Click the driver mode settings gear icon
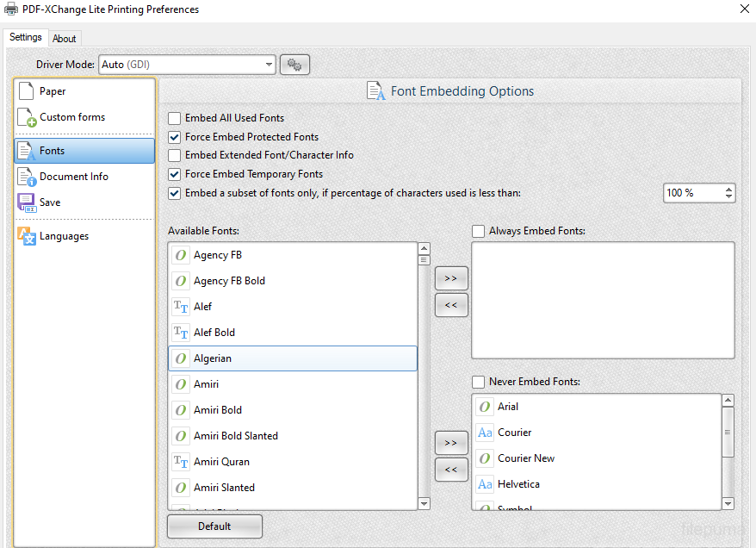The height and width of the screenshot is (548, 756). [x=294, y=65]
